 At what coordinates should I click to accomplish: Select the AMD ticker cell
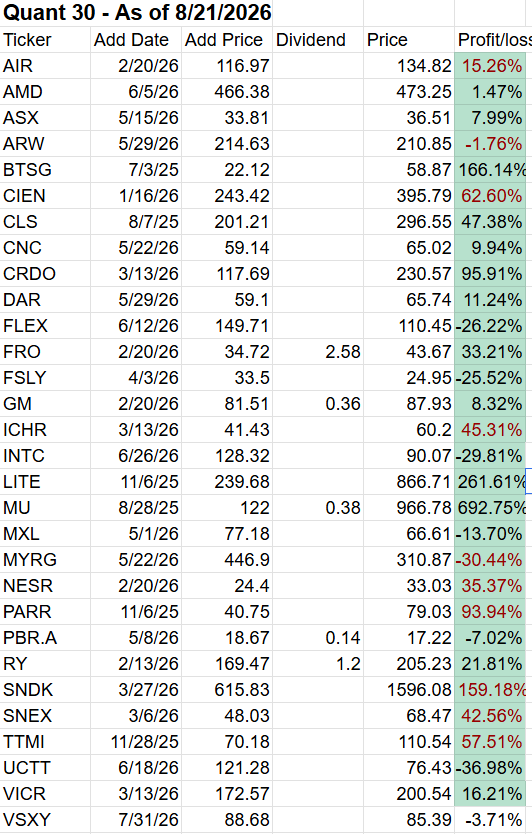pyautogui.click(x=45, y=91)
